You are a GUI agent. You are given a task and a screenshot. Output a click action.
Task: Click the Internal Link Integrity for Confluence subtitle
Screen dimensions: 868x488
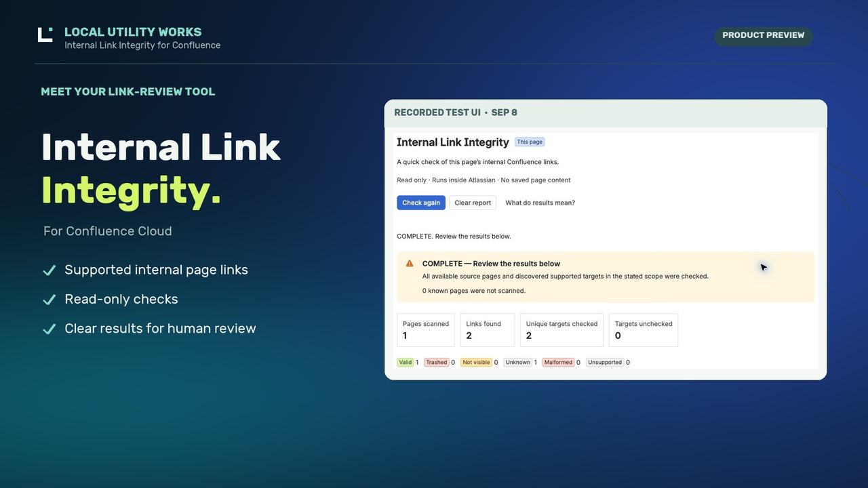(x=142, y=45)
